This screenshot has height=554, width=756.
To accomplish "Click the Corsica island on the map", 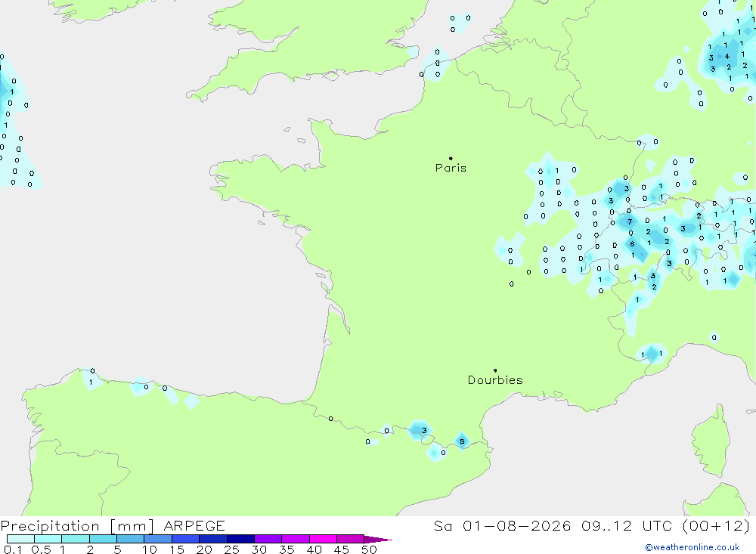I will tap(711, 443).
